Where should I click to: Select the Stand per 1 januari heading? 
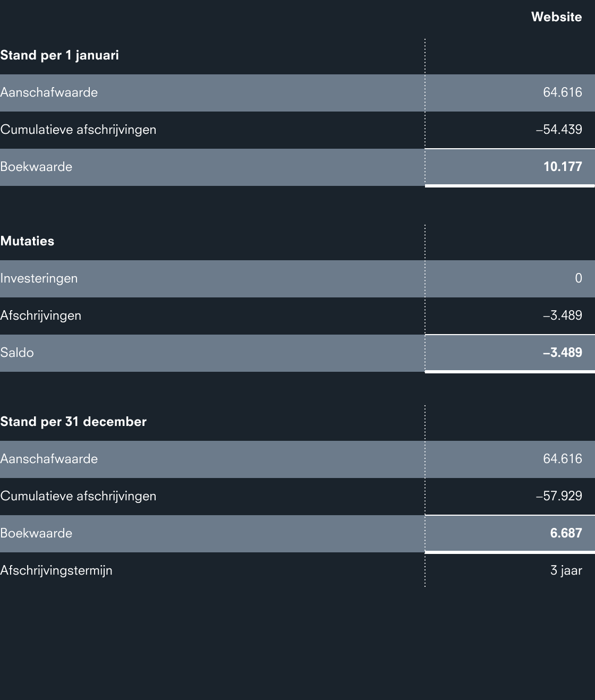click(x=59, y=55)
